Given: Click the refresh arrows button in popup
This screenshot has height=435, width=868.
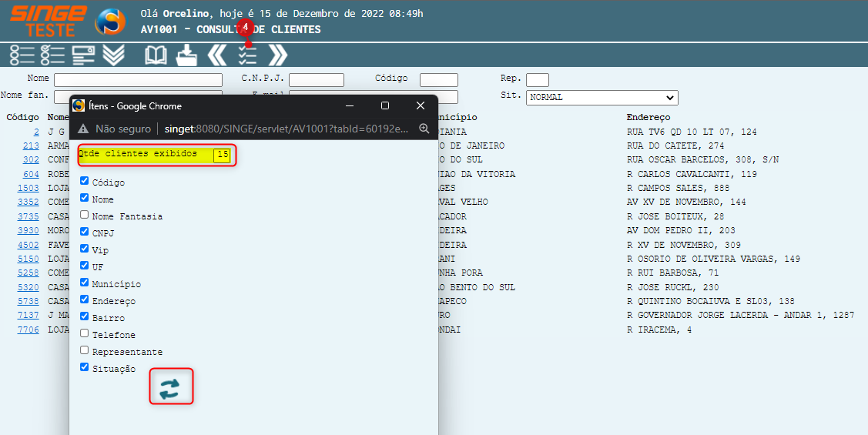Looking at the screenshot, I should 170,386.
